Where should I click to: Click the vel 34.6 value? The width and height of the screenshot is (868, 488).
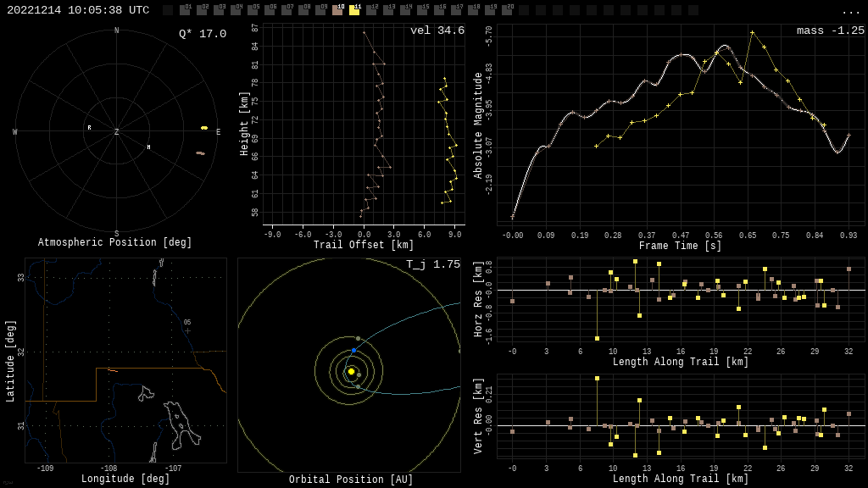click(x=437, y=30)
